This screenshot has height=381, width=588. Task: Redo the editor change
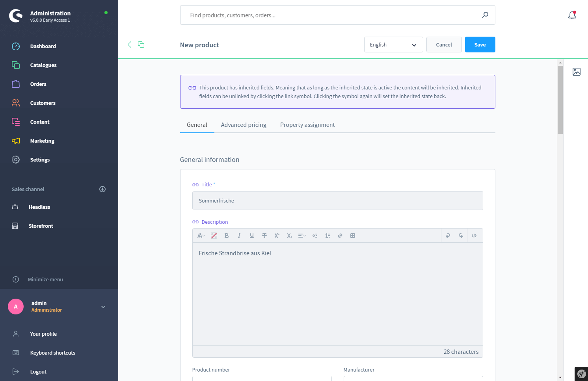[x=461, y=236]
